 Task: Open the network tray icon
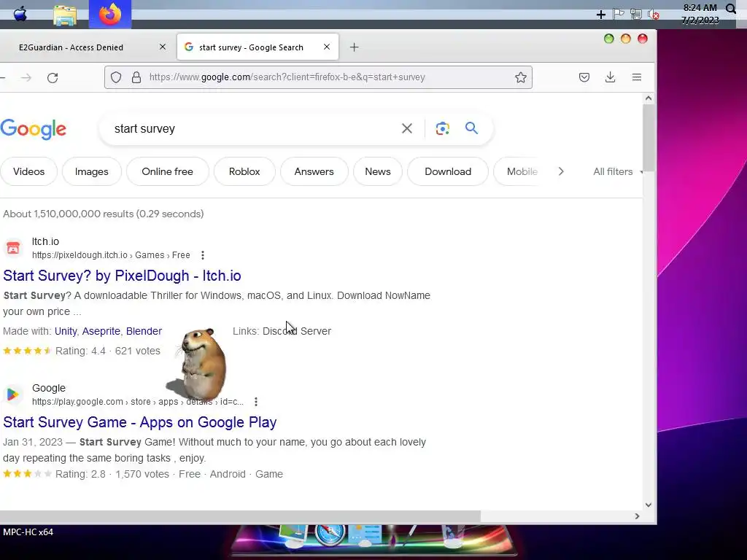[x=635, y=14]
